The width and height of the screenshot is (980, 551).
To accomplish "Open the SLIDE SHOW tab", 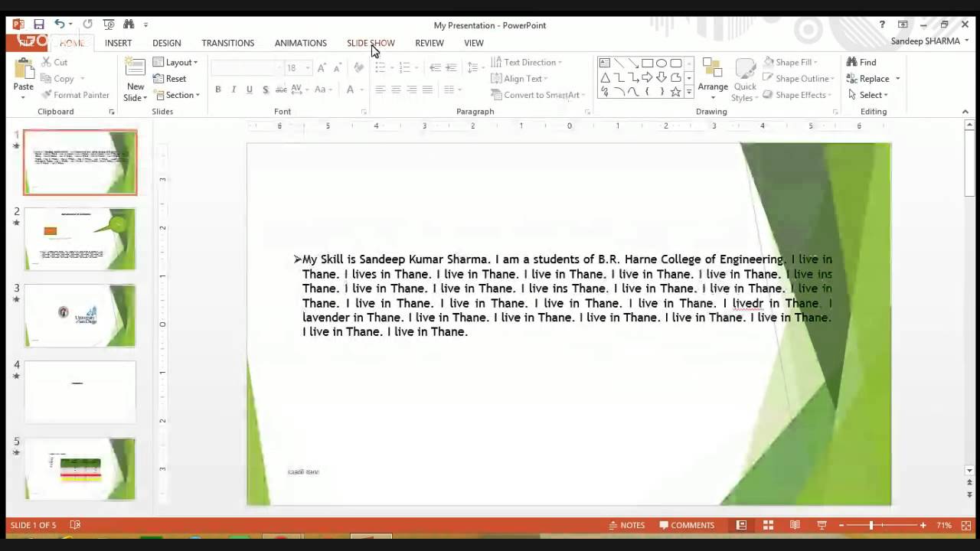I will [x=371, y=43].
